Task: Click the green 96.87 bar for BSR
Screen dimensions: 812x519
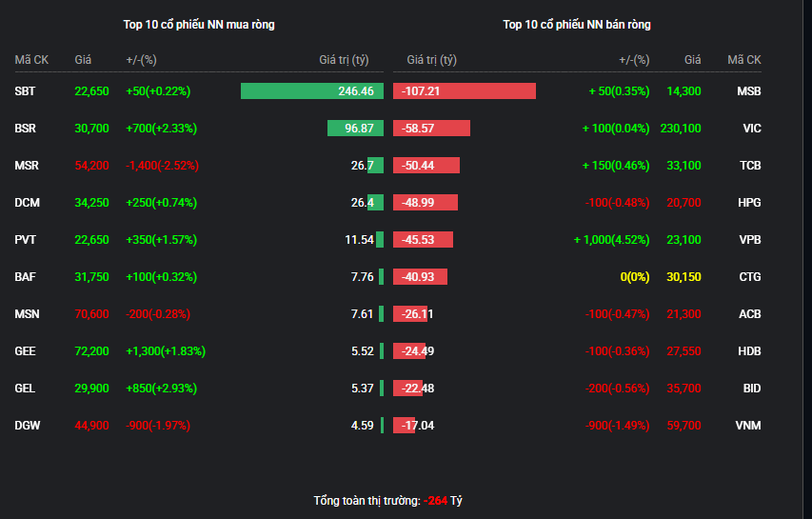Action: (355, 128)
